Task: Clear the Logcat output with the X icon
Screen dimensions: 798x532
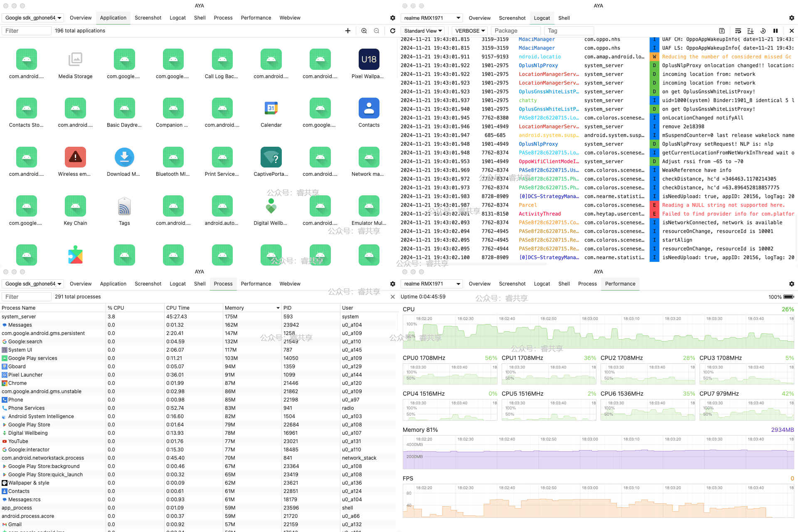Action: pos(792,31)
